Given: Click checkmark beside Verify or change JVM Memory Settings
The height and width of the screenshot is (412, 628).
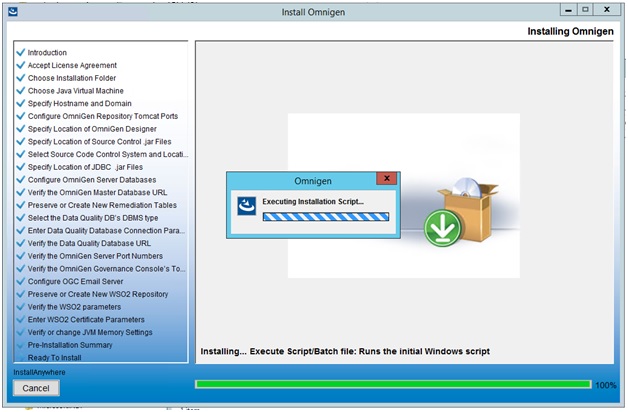Looking at the screenshot, I should click(21, 332).
